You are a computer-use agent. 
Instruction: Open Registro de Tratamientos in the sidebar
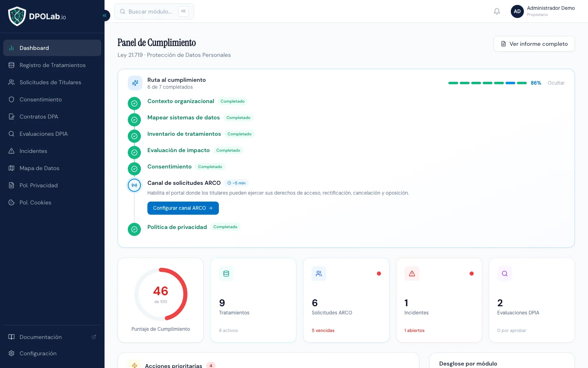(52, 65)
